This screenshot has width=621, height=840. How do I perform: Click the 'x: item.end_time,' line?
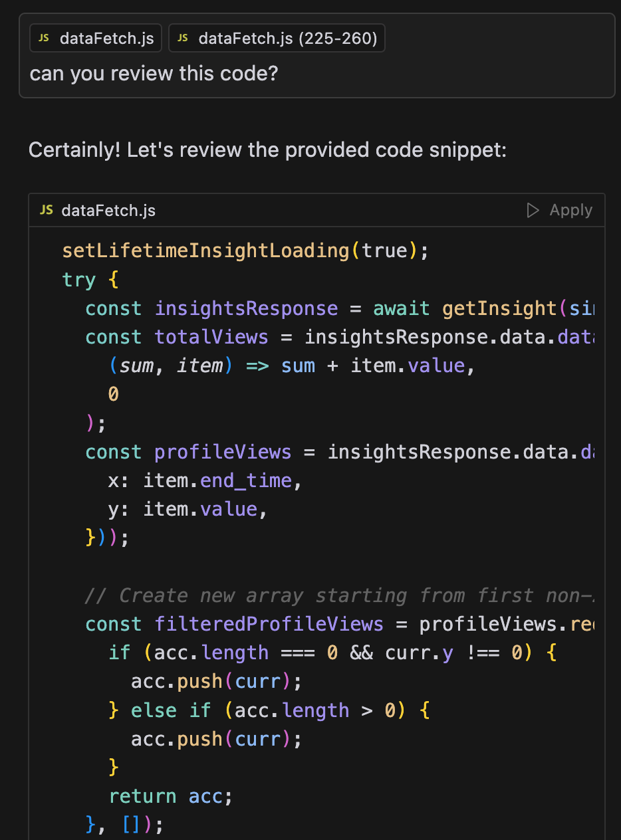tap(205, 480)
